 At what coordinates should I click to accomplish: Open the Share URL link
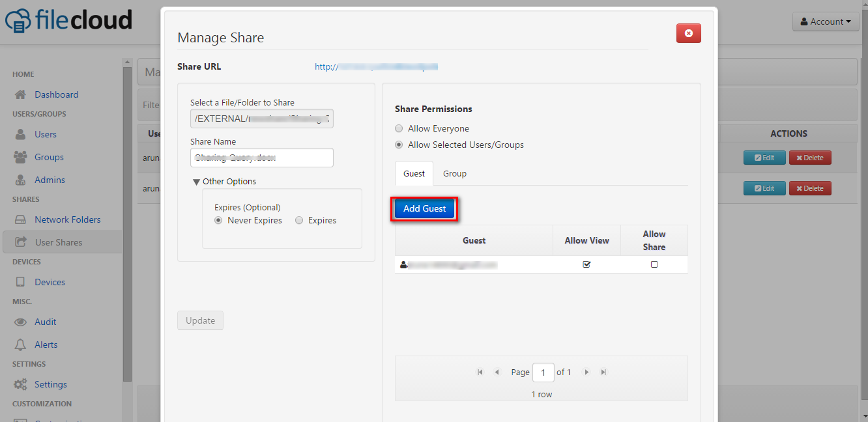376,66
